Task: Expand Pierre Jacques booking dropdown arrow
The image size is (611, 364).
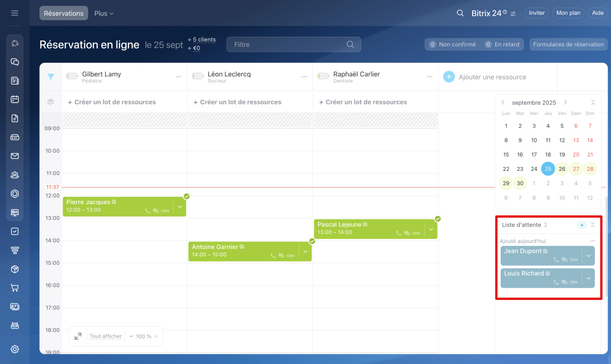Action: (179, 207)
